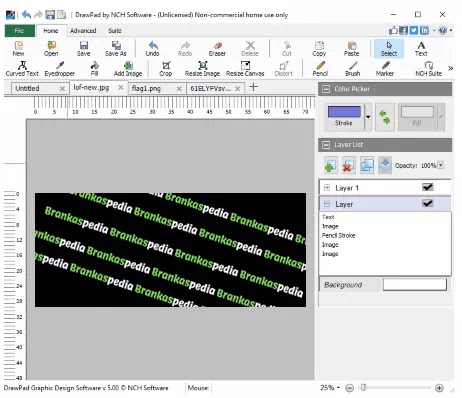Select the Pencil Stroke layer item

point(338,235)
